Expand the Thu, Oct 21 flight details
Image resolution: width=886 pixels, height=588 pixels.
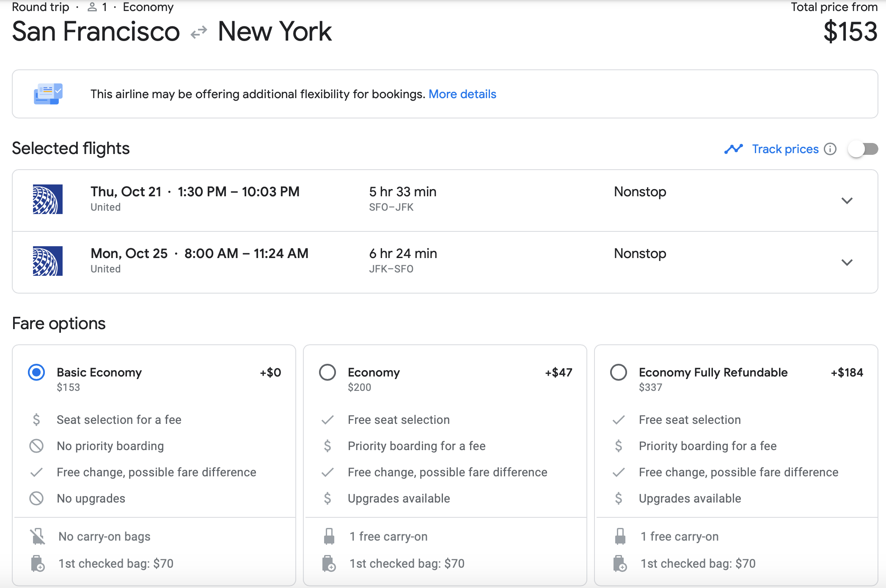tap(847, 201)
